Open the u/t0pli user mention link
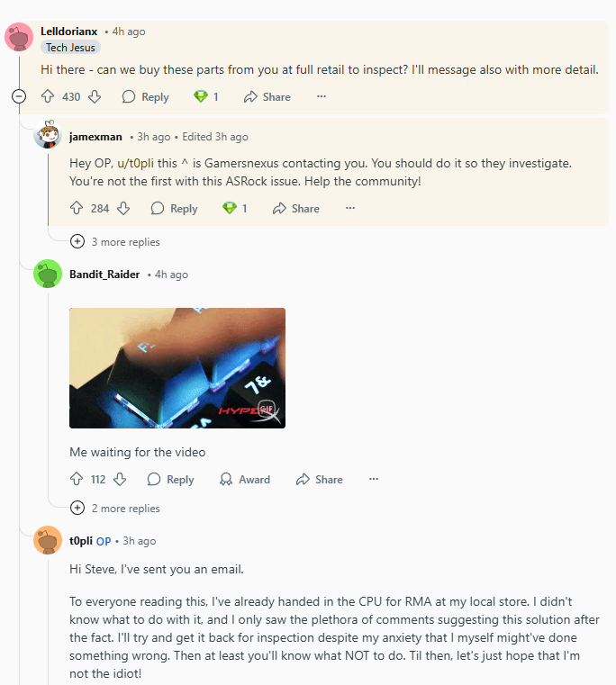Image resolution: width=616 pixels, height=685 pixels. point(135,163)
